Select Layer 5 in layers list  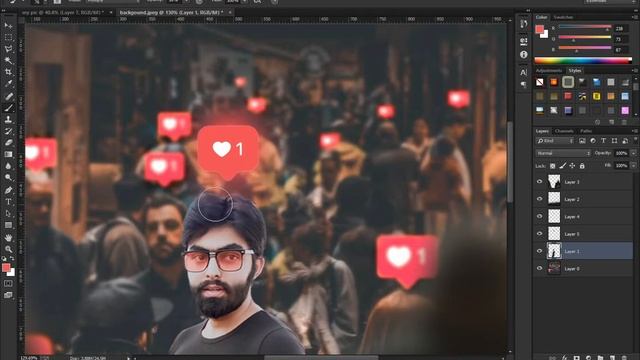tap(584, 234)
